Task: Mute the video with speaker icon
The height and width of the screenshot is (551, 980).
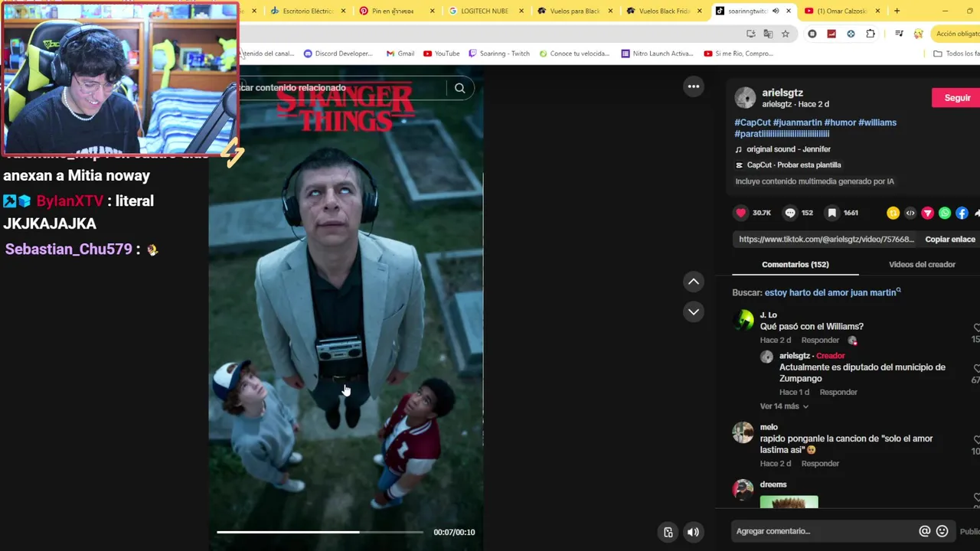Action: (x=693, y=533)
